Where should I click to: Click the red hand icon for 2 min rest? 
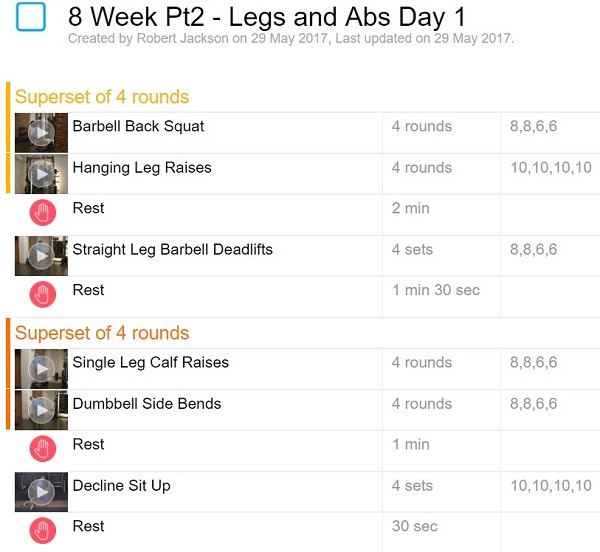click(41, 213)
